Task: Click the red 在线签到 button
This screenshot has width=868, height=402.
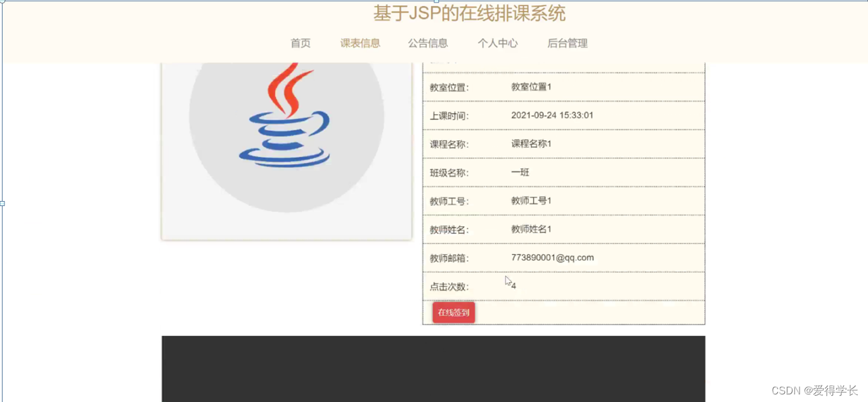Action: 453,313
